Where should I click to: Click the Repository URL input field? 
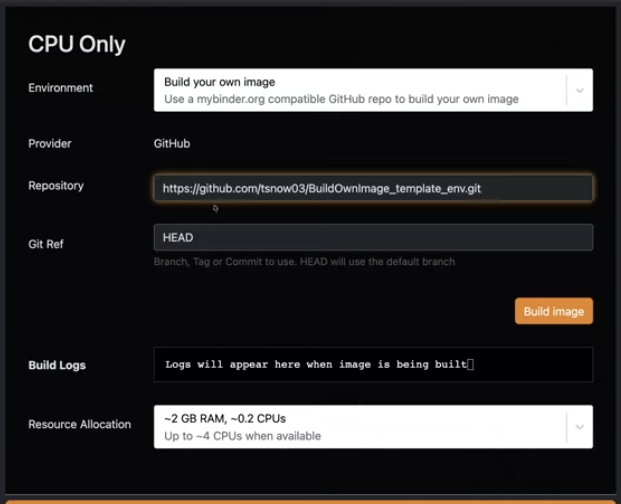pos(372,188)
